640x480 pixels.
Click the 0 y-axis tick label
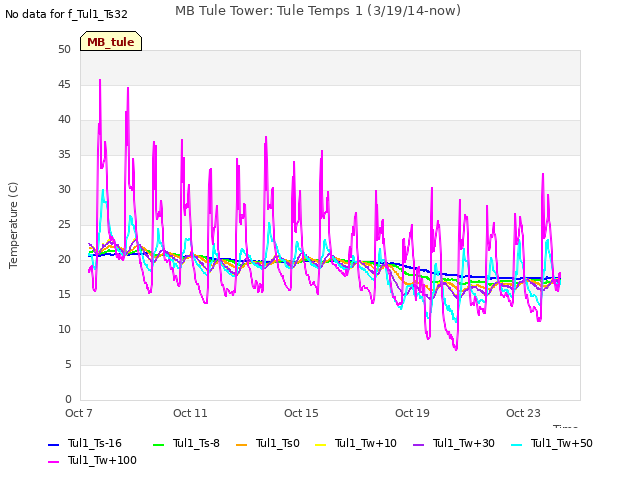(68, 399)
